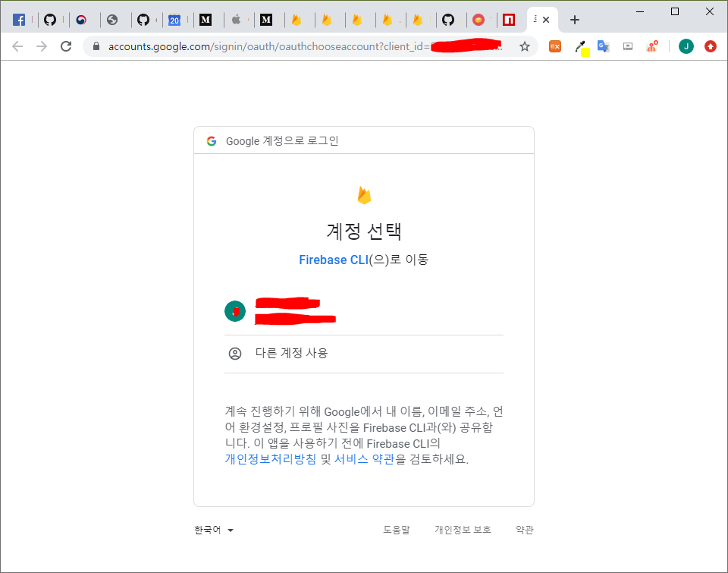This screenshot has width=728, height=573.
Task: Open 개인정보 보호 footer link
Action: 463,530
